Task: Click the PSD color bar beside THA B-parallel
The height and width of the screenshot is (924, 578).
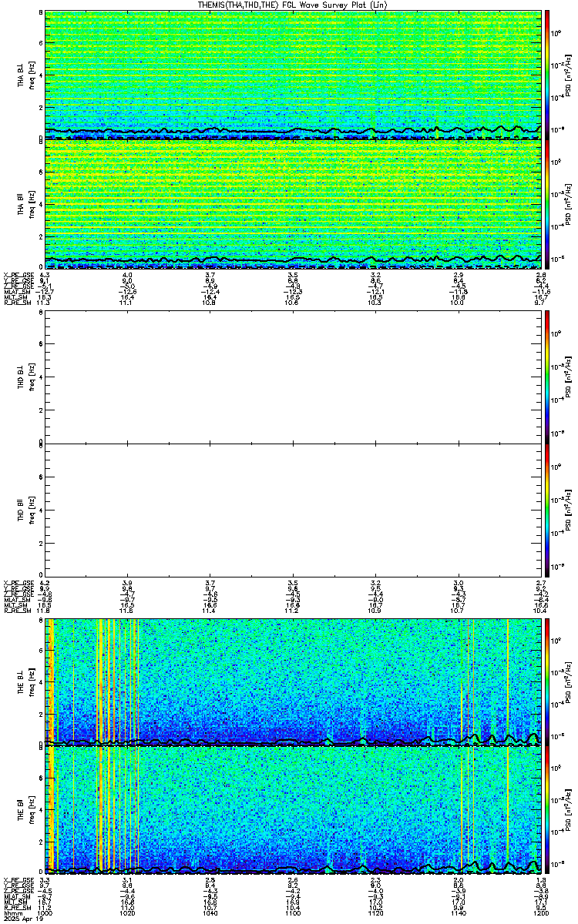Action: point(548,204)
